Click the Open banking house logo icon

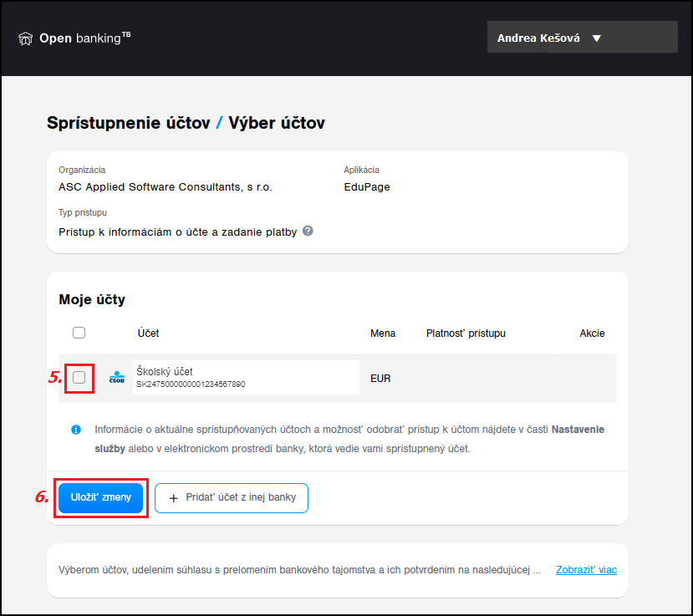[x=26, y=39]
